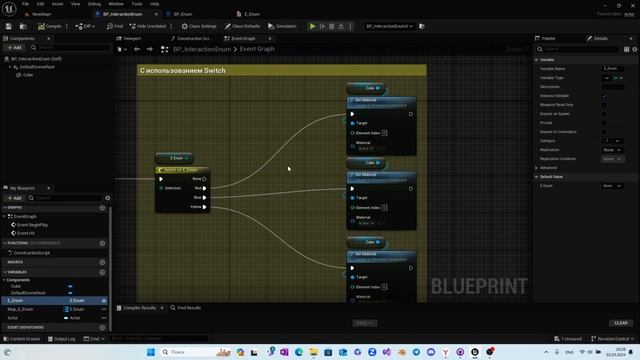The width and height of the screenshot is (640, 360).
Task: Add a new graph with plus icon
Action: point(102,208)
